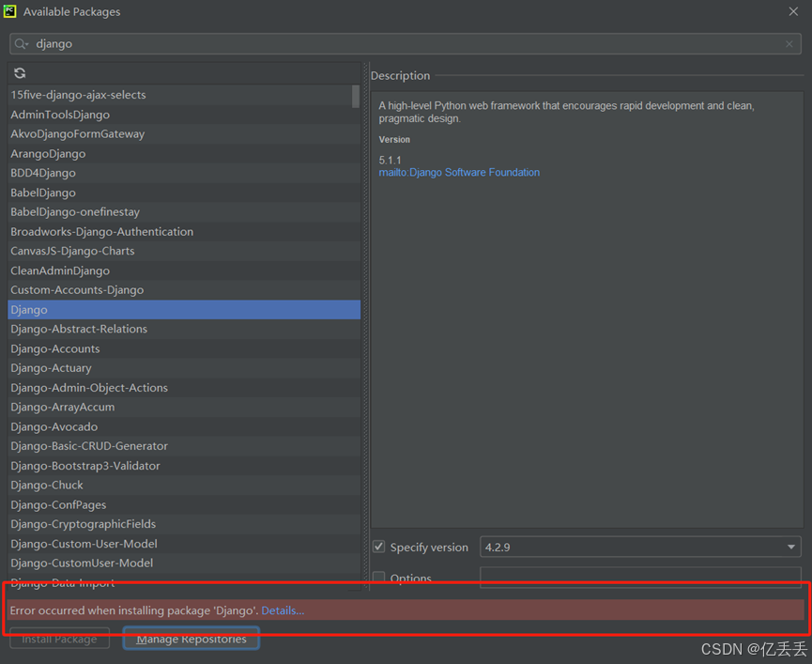Close the Available Packages dialog
The height and width of the screenshot is (664, 812).
[793, 11]
